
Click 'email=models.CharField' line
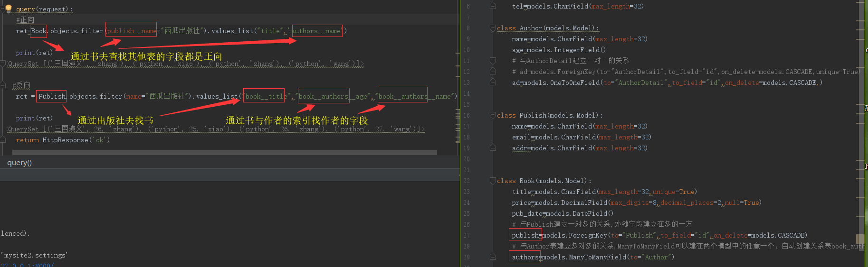coord(582,137)
